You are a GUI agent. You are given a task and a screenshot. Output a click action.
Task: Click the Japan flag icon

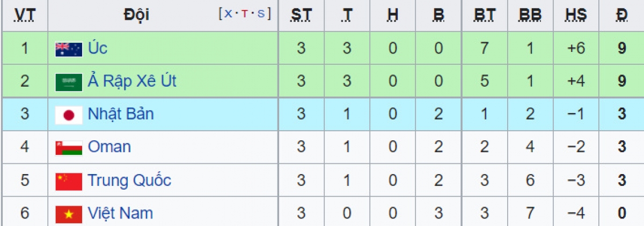(x=69, y=115)
